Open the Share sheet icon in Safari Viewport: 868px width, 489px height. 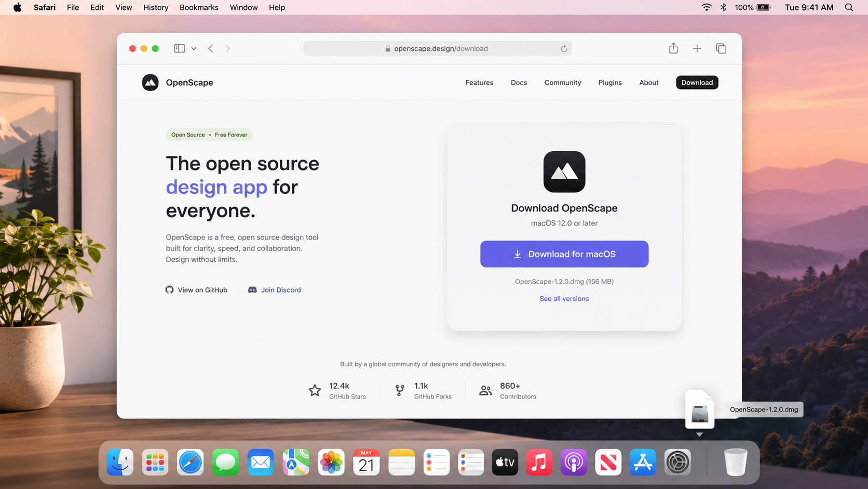pyautogui.click(x=673, y=48)
